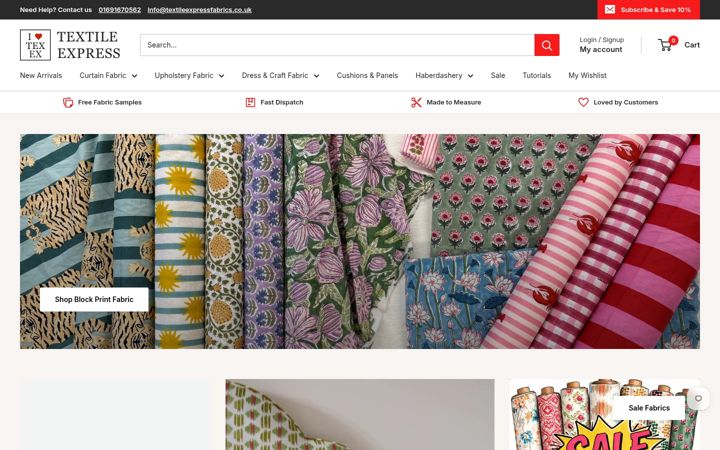Click Shop Block Print Fabric button

pos(94,299)
